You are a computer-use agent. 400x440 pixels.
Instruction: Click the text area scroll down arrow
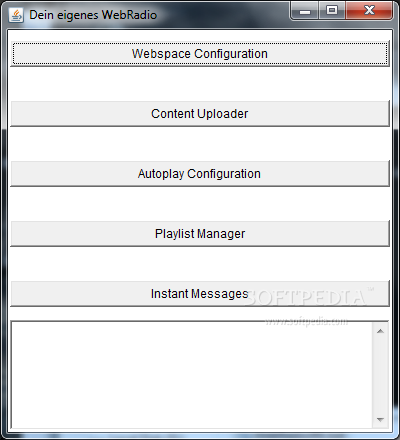[x=380, y=420]
